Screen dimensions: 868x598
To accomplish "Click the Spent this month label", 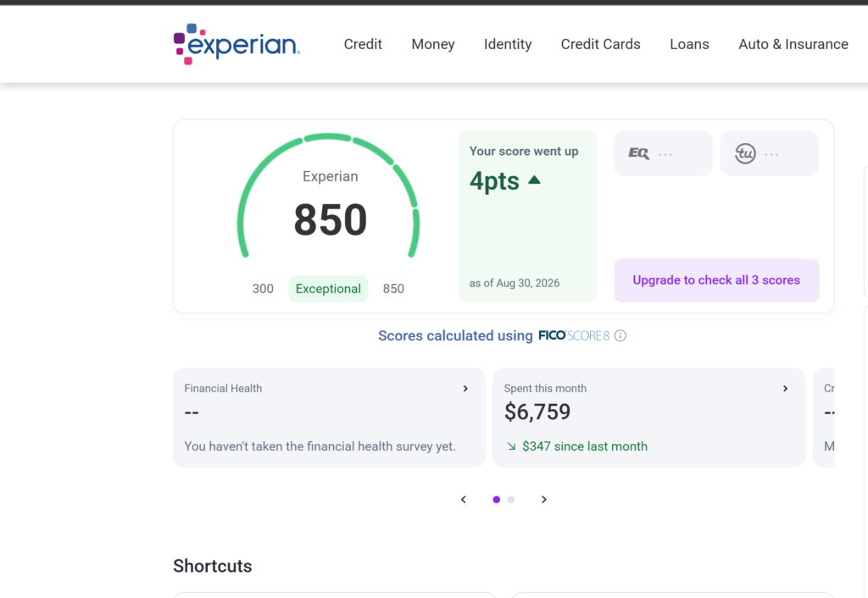I will (545, 388).
